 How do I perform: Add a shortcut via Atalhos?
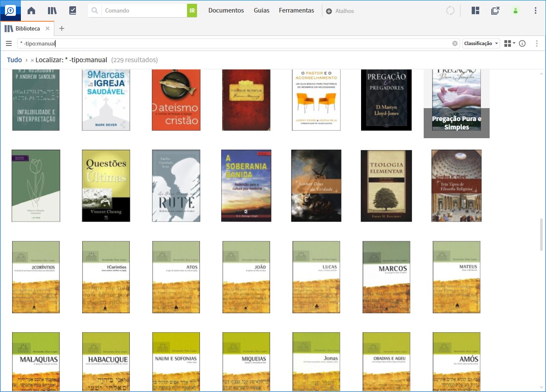340,11
